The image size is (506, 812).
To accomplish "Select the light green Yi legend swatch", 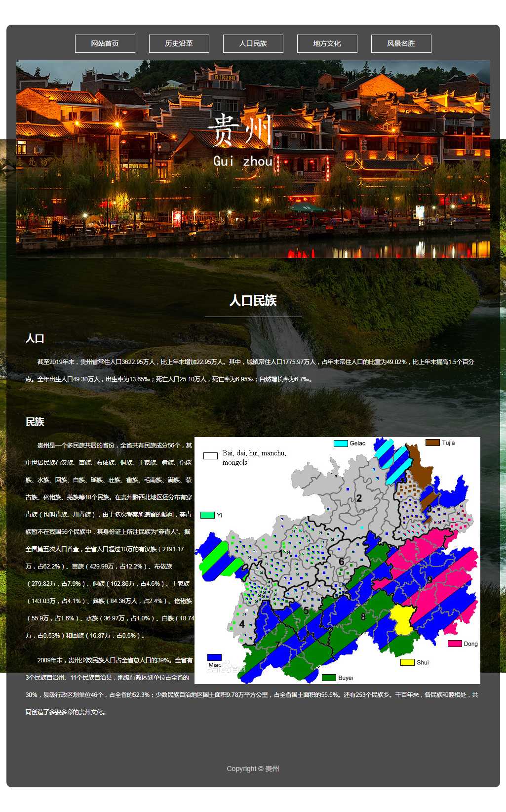I will pyautogui.click(x=207, y=515).
